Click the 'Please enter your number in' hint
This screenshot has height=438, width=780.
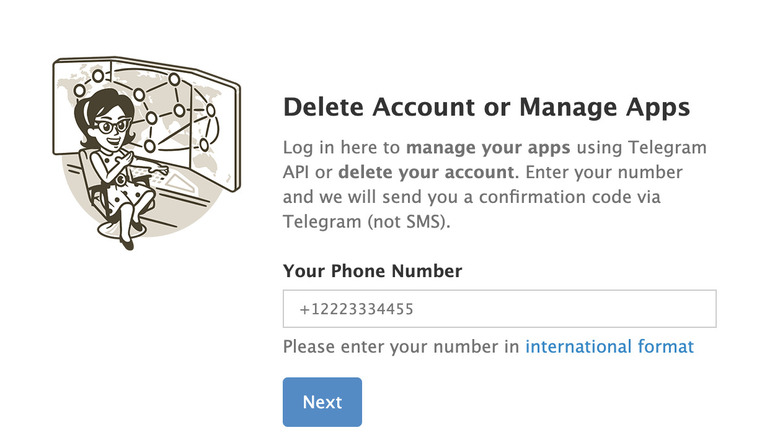[401, 347]
